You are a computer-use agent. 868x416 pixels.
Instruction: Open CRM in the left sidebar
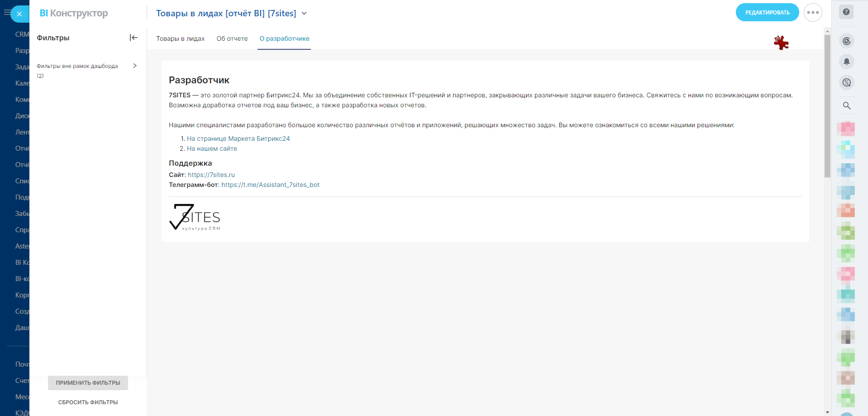[x=22, y=34]
